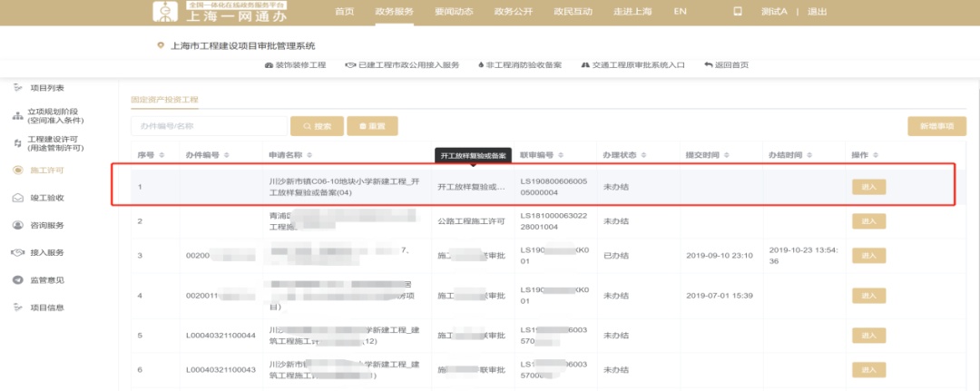The width and height of the screenshot is (980, 391).
Task: Open 已建工程市政公用接入服务 in toolbar
Action: 402,65
